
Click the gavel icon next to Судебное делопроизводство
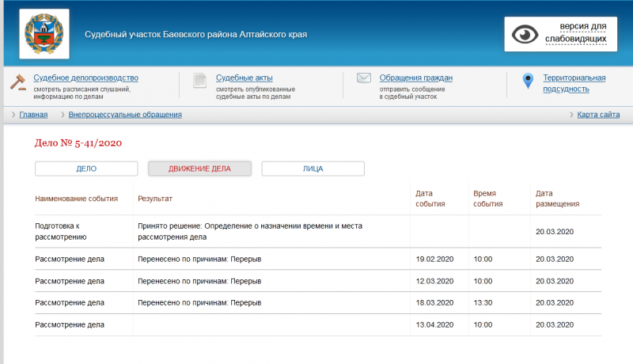tap(18, 82)
